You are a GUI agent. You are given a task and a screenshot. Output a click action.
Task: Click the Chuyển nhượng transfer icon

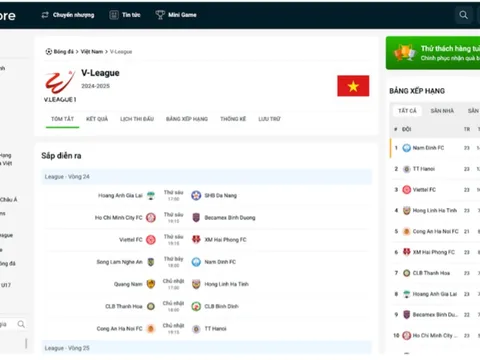[45, 15]
